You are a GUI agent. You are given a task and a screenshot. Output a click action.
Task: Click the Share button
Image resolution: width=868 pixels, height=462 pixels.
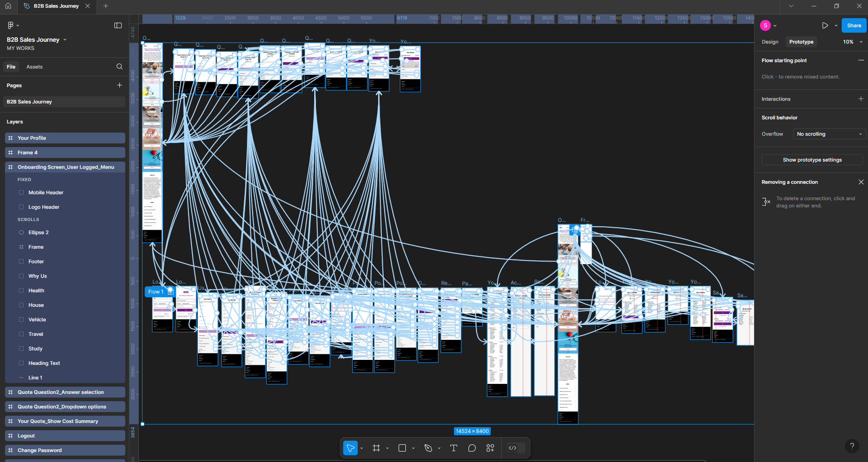(853, 25)
